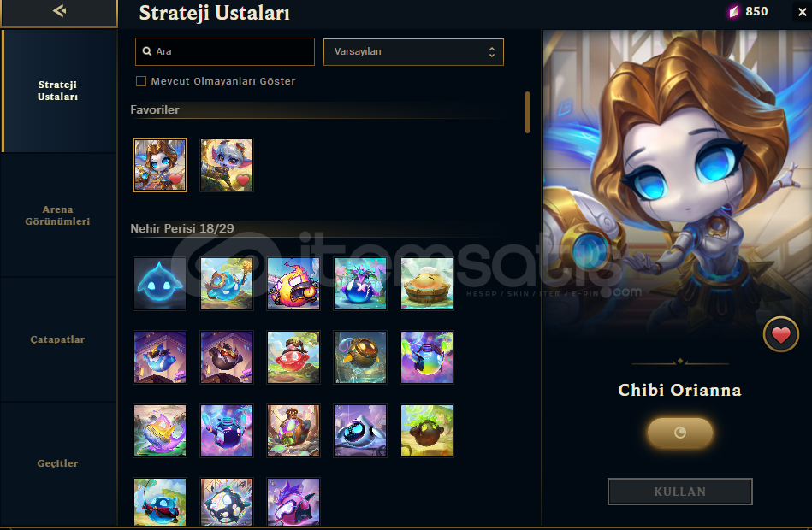Screen dimensions: 812x530
Task: Choose the disco ball River Sprite icon
Action: pyautogui.click(x=227, y=501)
